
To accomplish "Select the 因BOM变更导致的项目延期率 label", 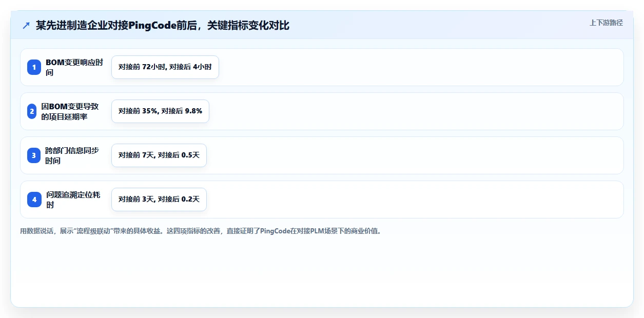I will click(70, 111).
